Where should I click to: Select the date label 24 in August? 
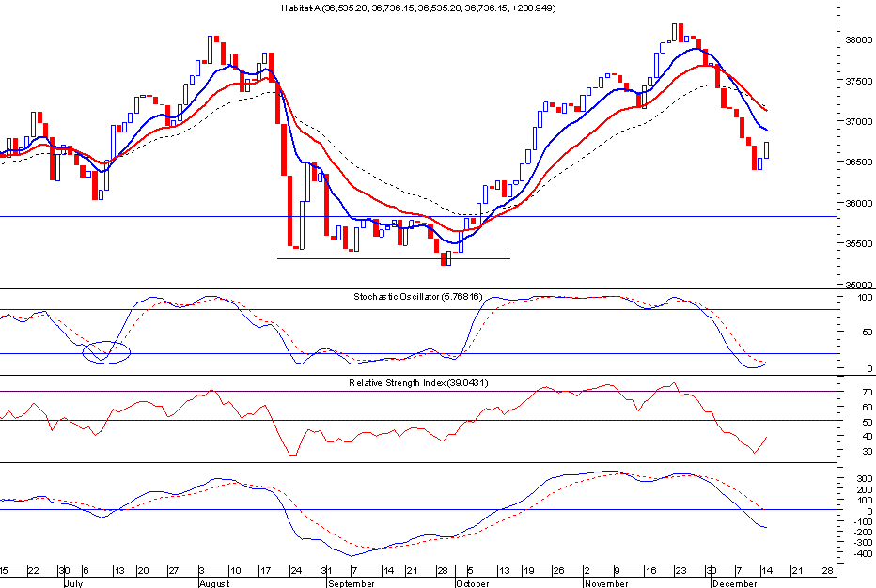point(296,571)
